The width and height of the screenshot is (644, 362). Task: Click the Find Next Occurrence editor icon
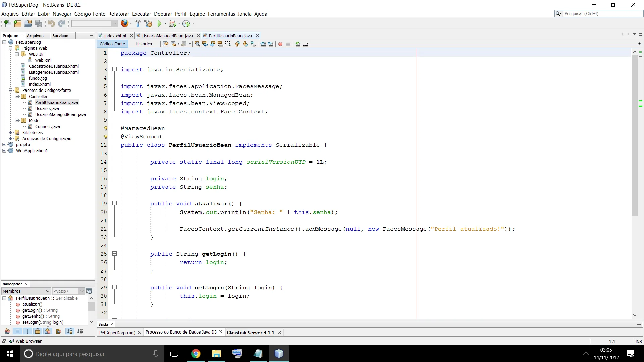[x=213, y=44]
